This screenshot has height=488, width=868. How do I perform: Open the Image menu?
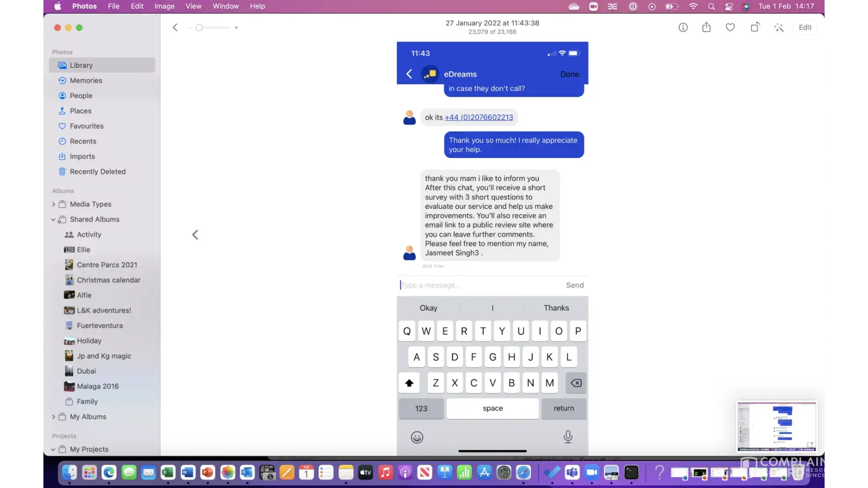(165, 6)
